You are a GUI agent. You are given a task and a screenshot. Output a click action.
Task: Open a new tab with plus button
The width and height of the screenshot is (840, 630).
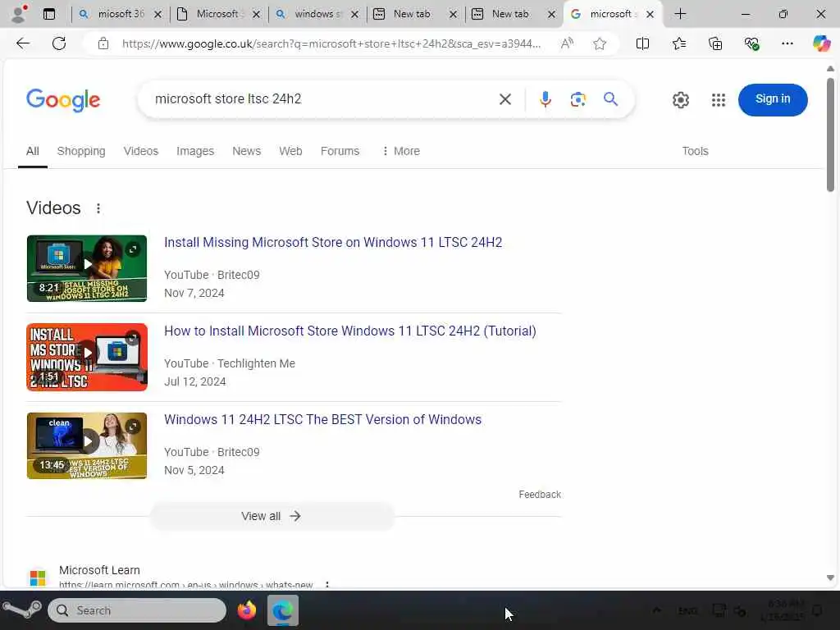click(680, 14)
